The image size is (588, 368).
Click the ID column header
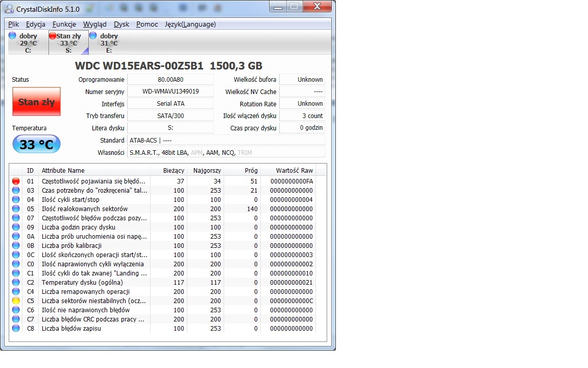tap(31, 170)
